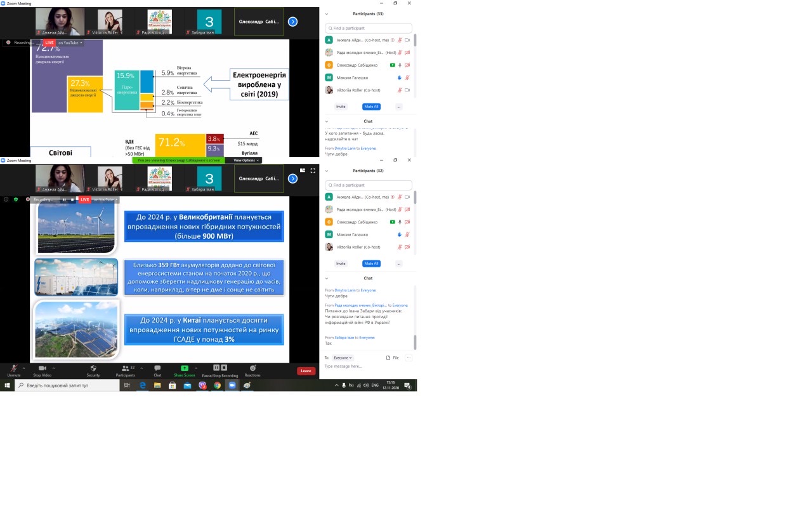Select Viktoriia Roller's video thumbnail in lower window

pos(110,178)
